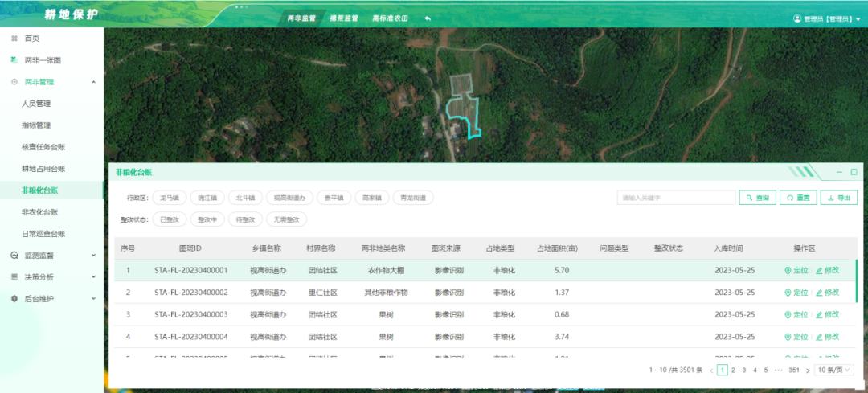Collapse the 两非管理 sidebar section
This screenshot has width=868, height=393.
93,82
